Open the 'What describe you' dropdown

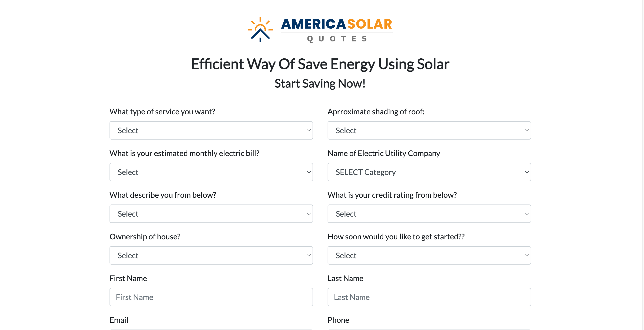coord(211,214)
